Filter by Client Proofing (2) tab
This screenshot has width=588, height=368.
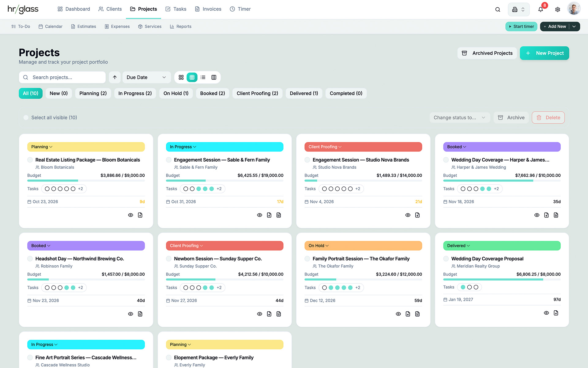click(x=257, y=93)
